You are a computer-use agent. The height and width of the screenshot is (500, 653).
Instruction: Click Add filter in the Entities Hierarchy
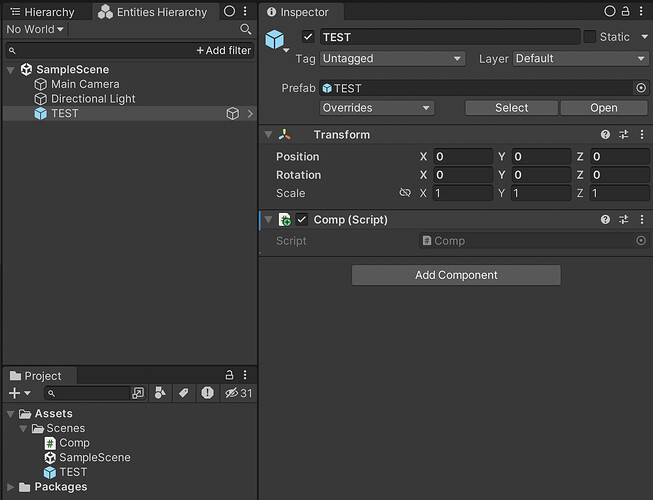click(x=224, y=50)
